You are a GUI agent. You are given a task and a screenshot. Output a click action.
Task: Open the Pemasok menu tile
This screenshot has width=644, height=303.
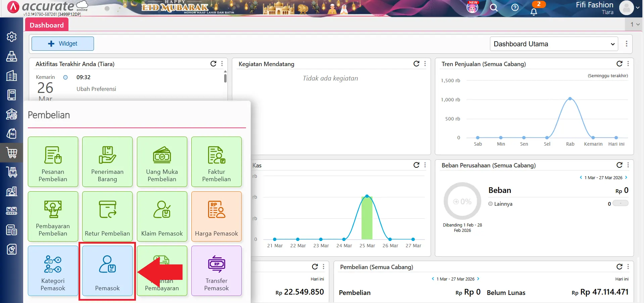point(107,271)
